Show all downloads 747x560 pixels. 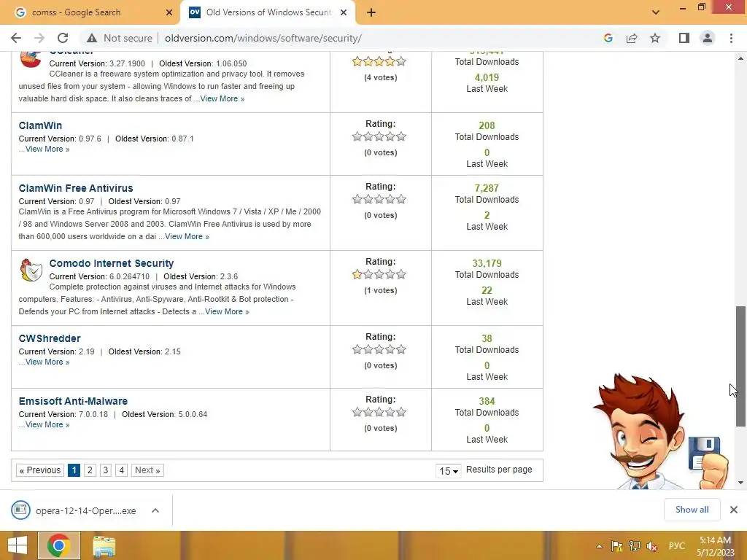[x=692, y=510]
